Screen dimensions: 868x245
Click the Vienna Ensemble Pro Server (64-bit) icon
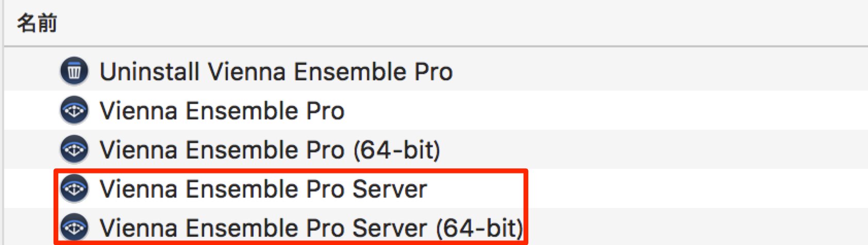coord(74,227)
